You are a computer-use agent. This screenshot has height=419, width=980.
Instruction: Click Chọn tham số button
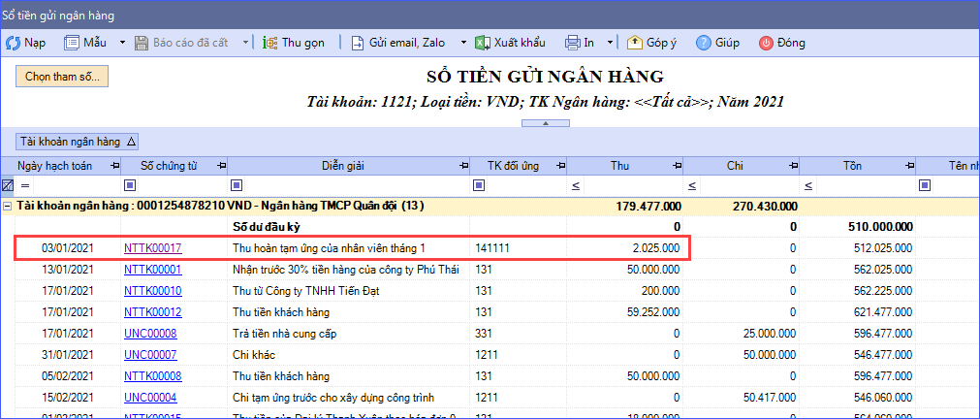point(61,77)
